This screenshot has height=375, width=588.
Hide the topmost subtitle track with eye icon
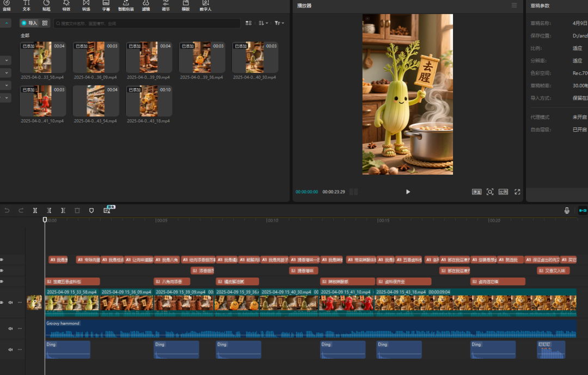click(2, 260)
